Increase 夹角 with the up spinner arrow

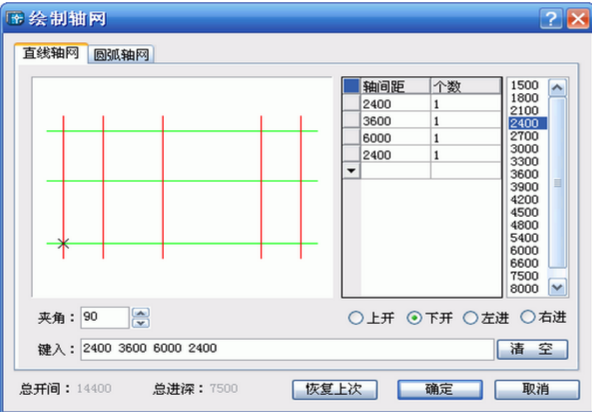(141, 313)
